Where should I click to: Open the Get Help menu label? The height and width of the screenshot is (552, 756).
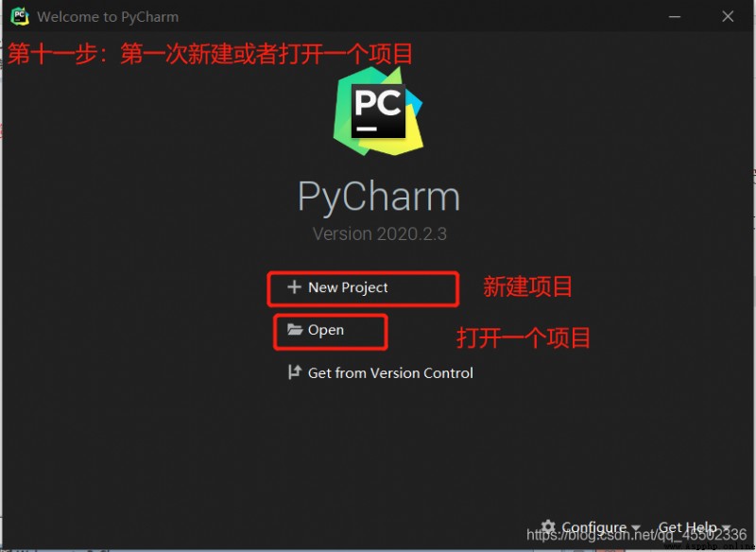(688, 526)
